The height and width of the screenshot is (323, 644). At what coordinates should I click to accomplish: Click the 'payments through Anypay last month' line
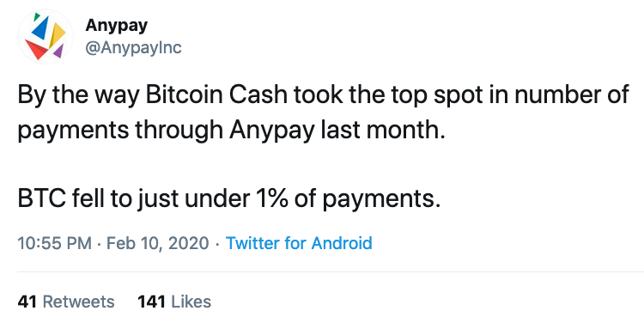231,131
